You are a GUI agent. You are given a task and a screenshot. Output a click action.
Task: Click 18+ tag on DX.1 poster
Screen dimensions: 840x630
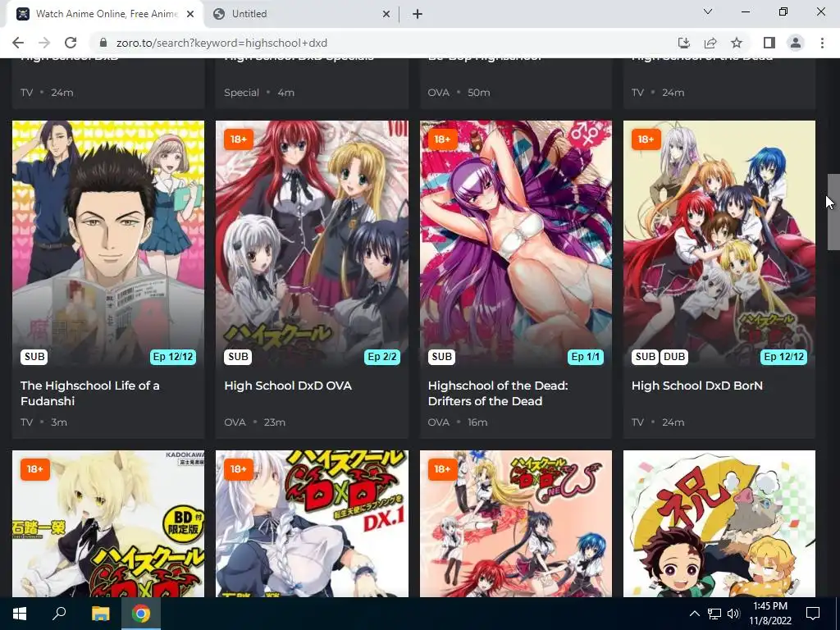pos(239,469)
